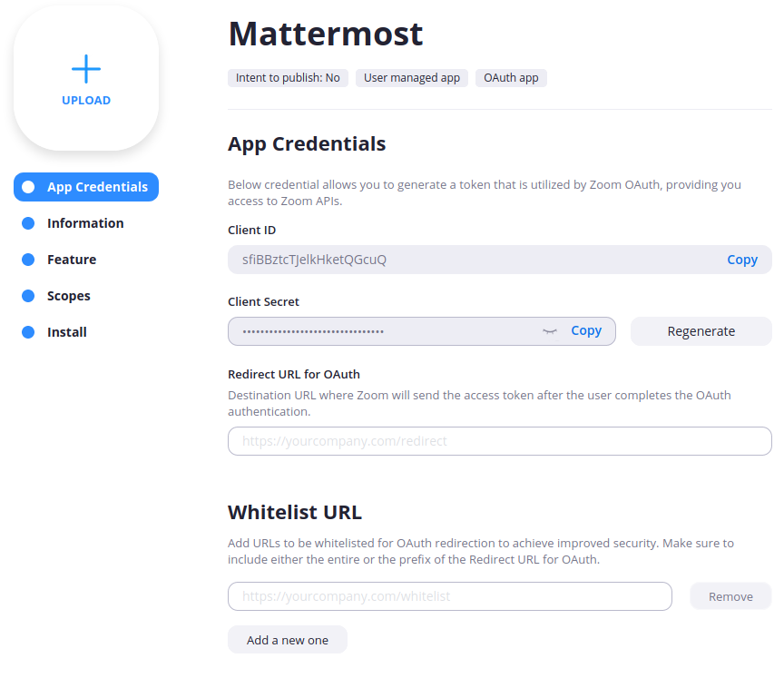Regenerate the client secret
Viewport: 784px width, 678px height.
coord(701,331)
